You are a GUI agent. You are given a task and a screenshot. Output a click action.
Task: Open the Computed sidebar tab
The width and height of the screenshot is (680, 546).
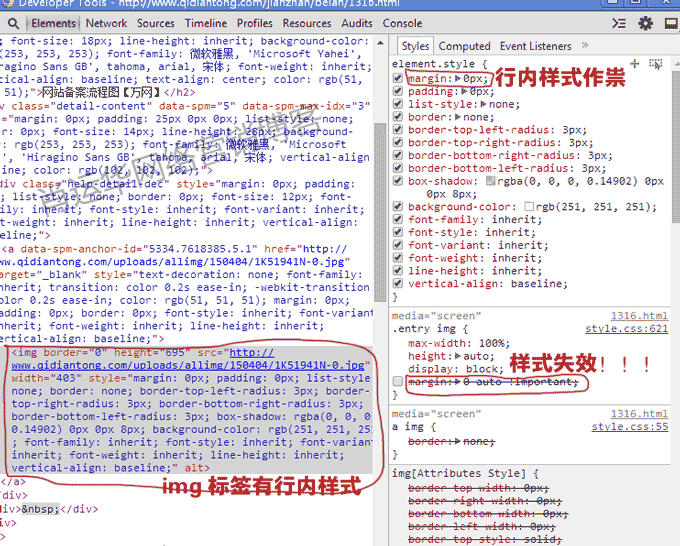464,46
